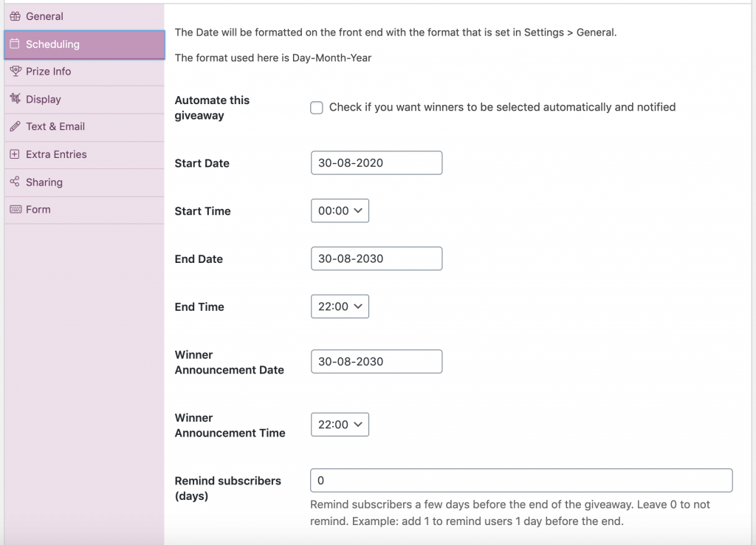
Task: Click the crop icon beside Display
Action: click(x=16, y=99)
